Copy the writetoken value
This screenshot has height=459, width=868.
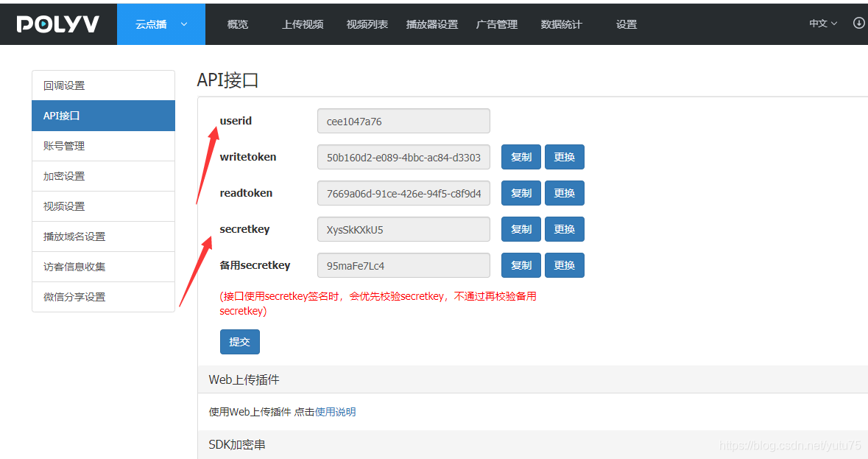pos(521,157)
